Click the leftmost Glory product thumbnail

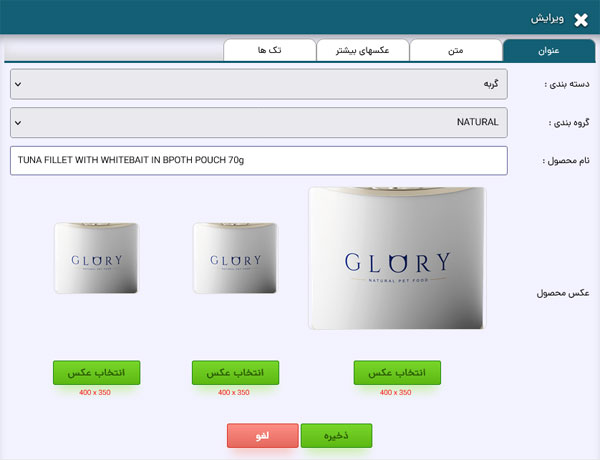pos(96,258)
